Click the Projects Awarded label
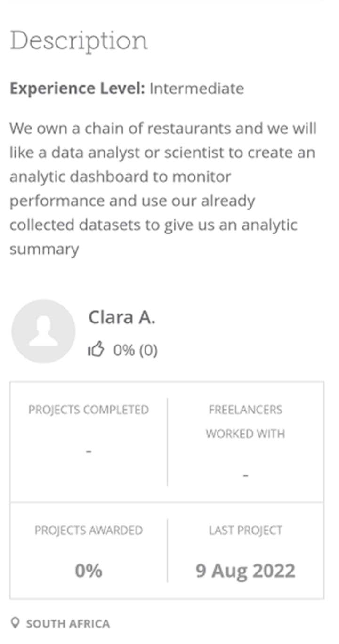 coord(89,530)
